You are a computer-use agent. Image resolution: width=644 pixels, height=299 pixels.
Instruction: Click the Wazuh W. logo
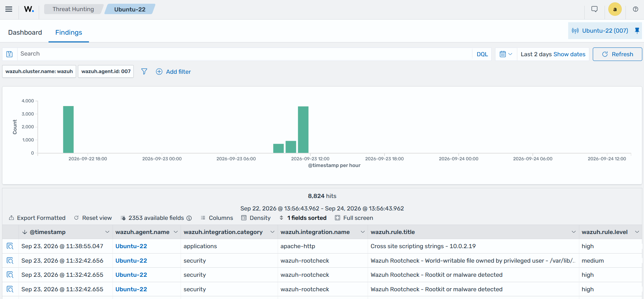[x=29, y=9]
